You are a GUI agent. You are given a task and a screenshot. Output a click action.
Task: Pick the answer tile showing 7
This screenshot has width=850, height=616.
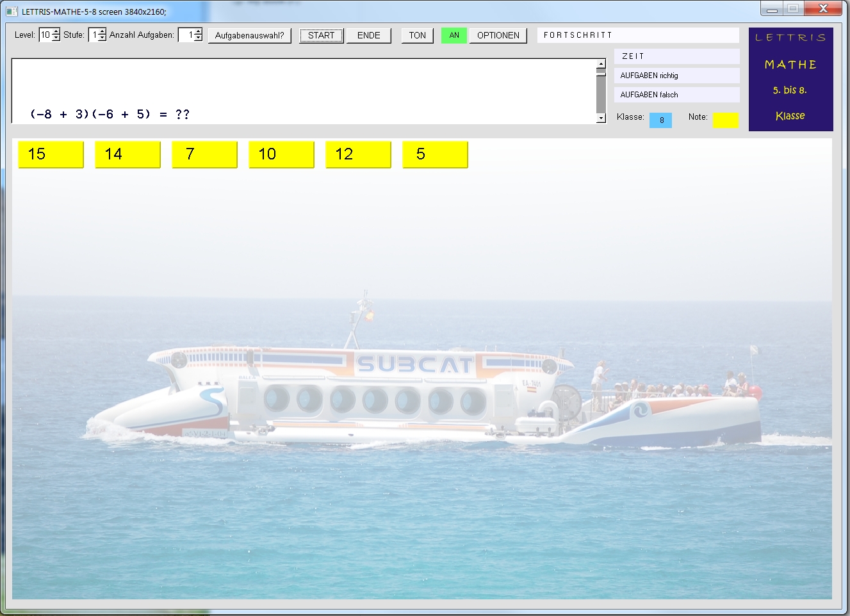[x=204, y=154]
